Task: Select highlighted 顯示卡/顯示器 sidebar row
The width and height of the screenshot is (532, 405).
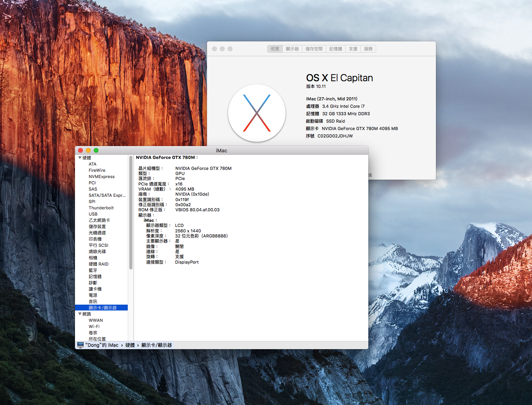Action: (102, 308)
